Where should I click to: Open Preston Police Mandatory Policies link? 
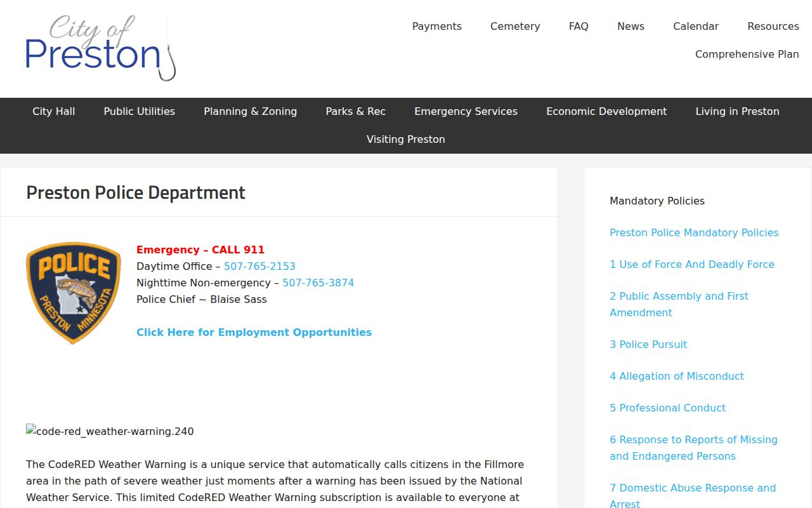point(694,232)
